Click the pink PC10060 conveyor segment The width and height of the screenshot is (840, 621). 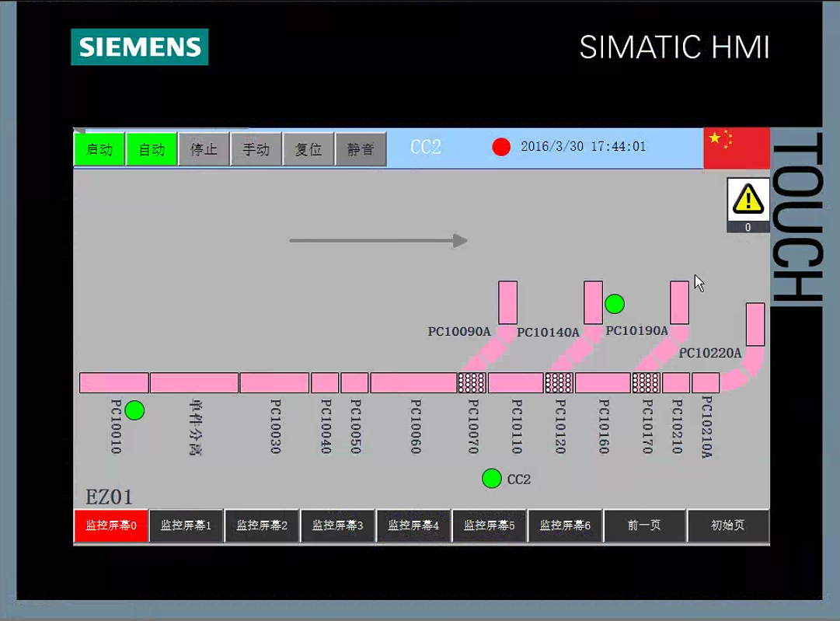point(413,382)
